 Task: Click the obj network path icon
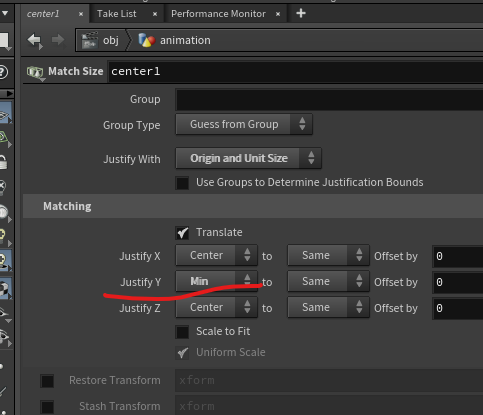click(x=90, y=40)
